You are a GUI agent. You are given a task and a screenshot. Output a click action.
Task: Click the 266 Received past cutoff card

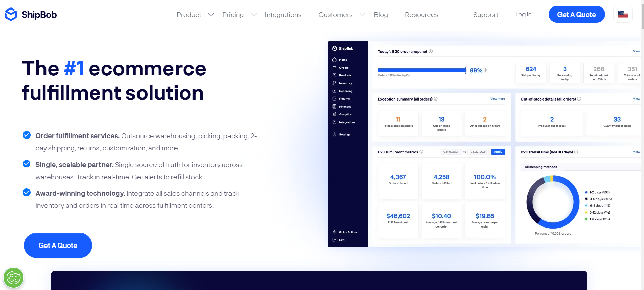tap(599, 72)
